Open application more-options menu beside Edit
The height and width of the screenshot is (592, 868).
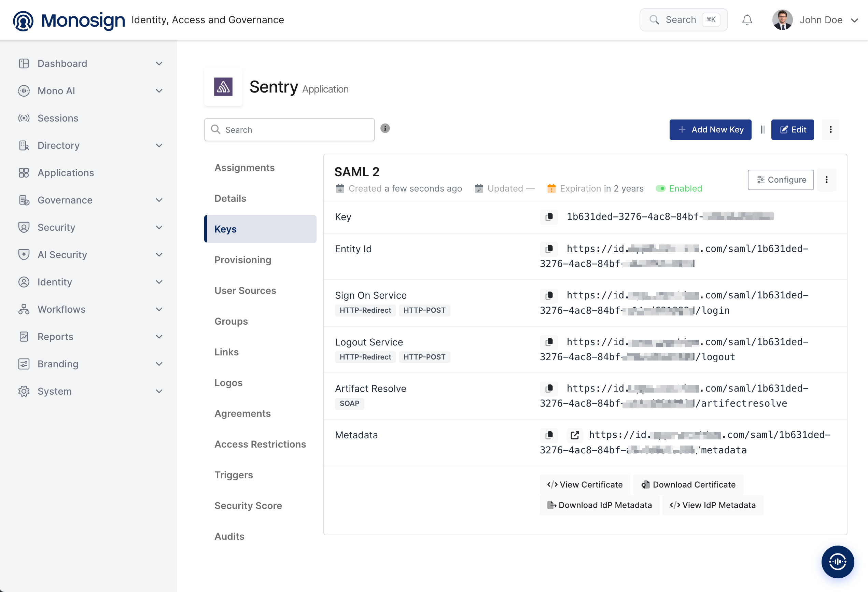pyautogui.click(x=831, y=130)
